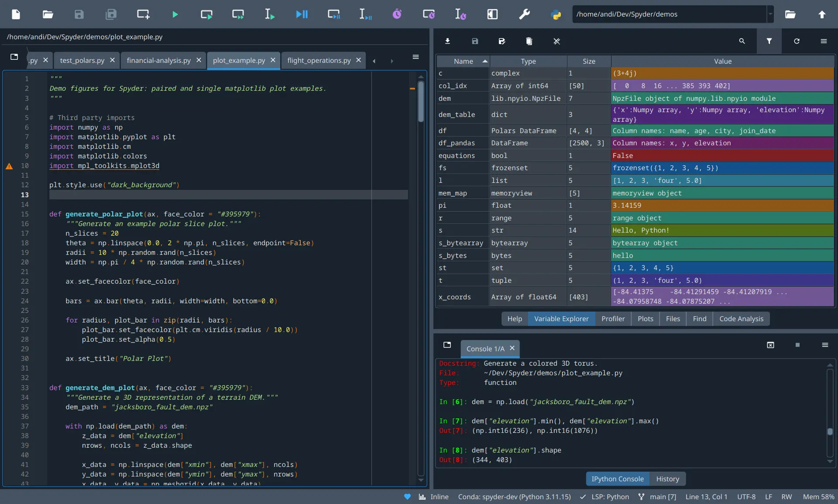Open PYTHONPATH manager Python icon
This screenshot has height=504, width=838.
pos(556,14)
